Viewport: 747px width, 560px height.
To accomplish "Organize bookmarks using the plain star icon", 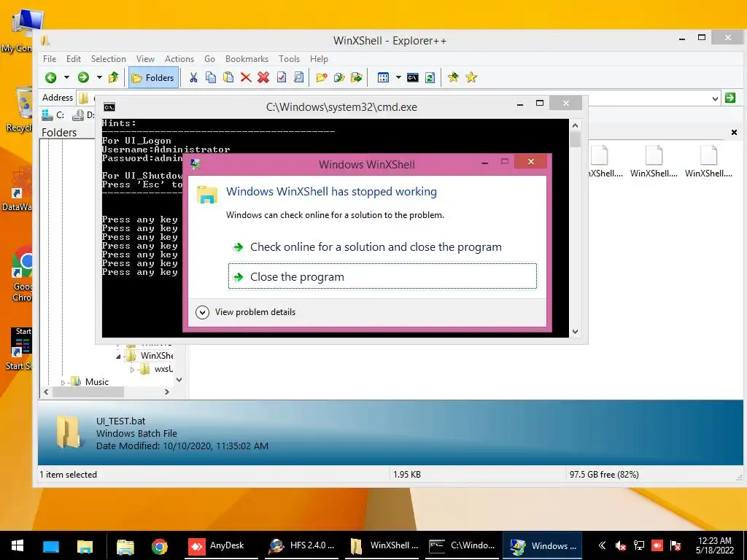I will [x=471, y=77].
